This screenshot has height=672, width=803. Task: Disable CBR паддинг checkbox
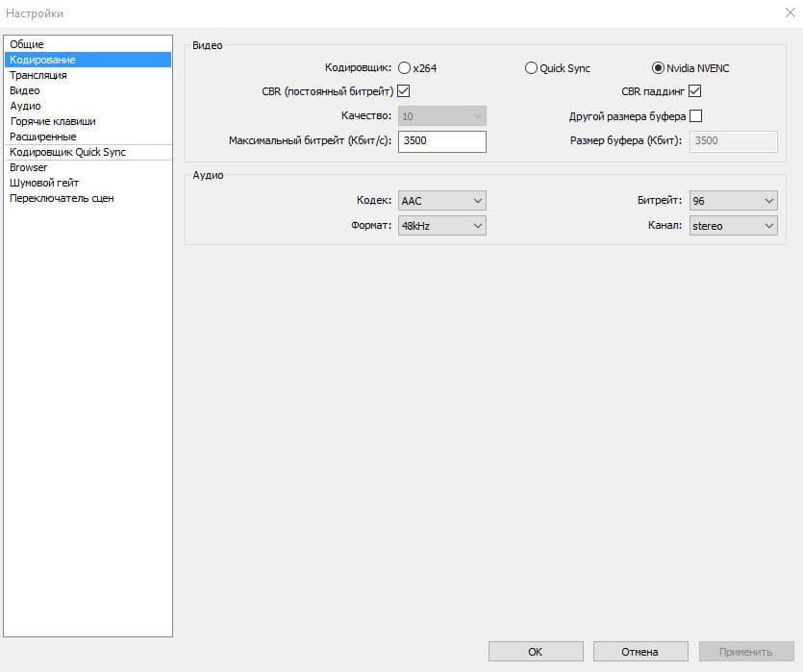pos(695,91)
